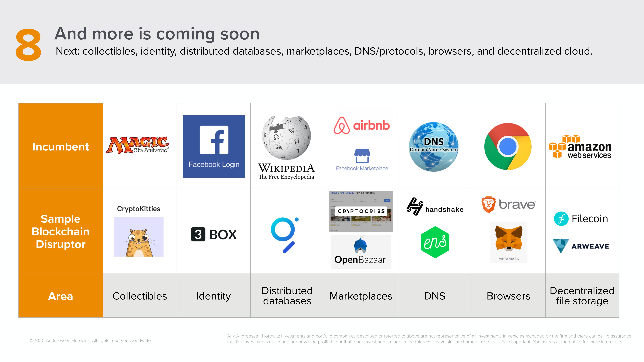
Task: Click the 'Decentralized file storage' area cell
Action: pos(582,295)
